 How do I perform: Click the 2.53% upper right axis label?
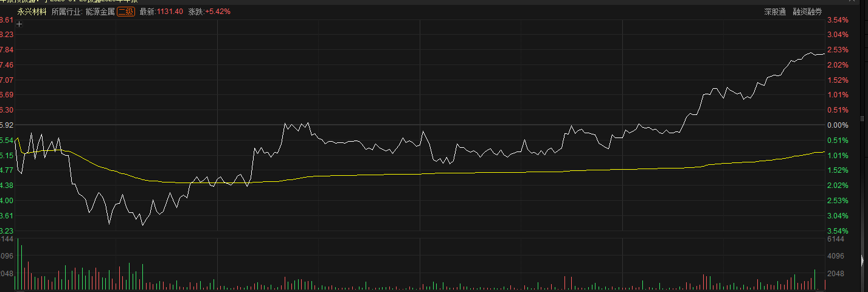pos(838,50)
